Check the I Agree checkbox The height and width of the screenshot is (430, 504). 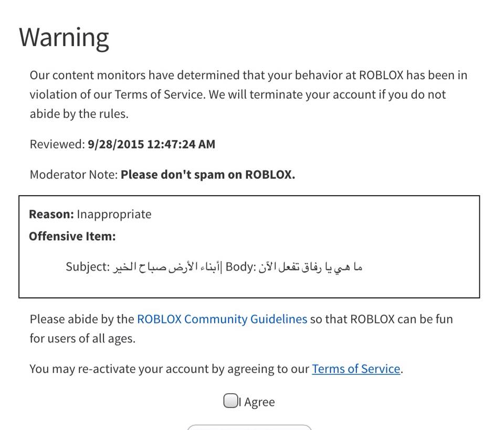230,401
